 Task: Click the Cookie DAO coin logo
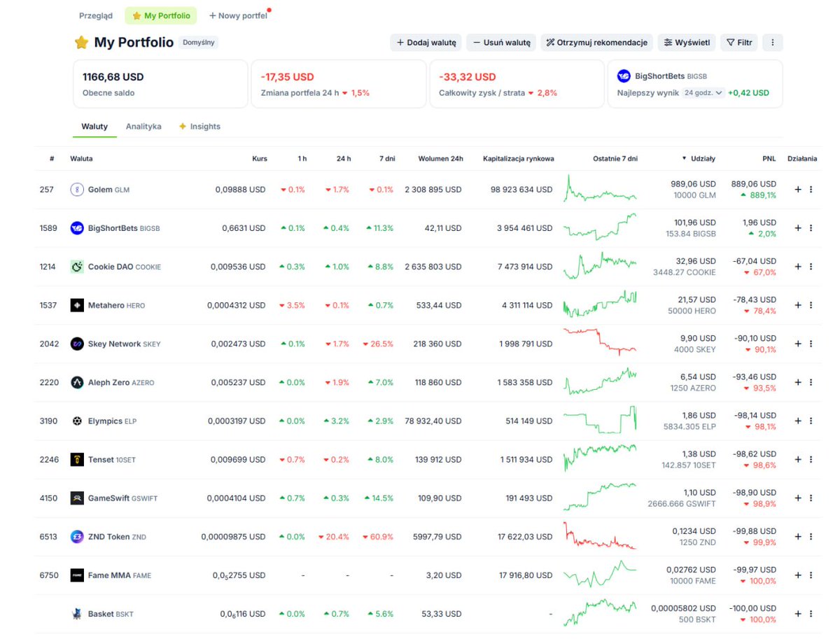[77, 267]
